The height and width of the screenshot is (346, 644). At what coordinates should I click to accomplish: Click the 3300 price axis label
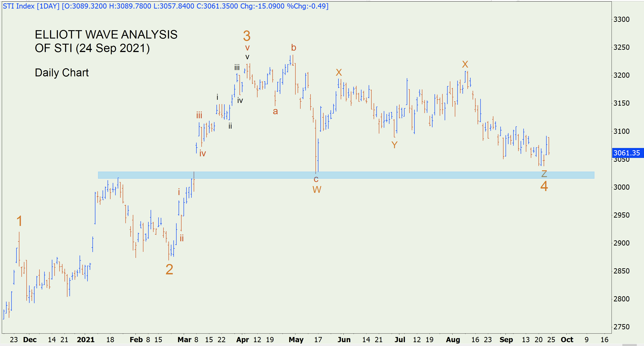(x=621, y=19)
